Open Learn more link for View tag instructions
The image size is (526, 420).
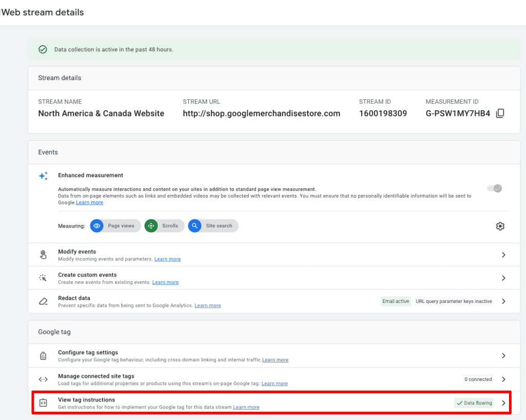(247, 407)
